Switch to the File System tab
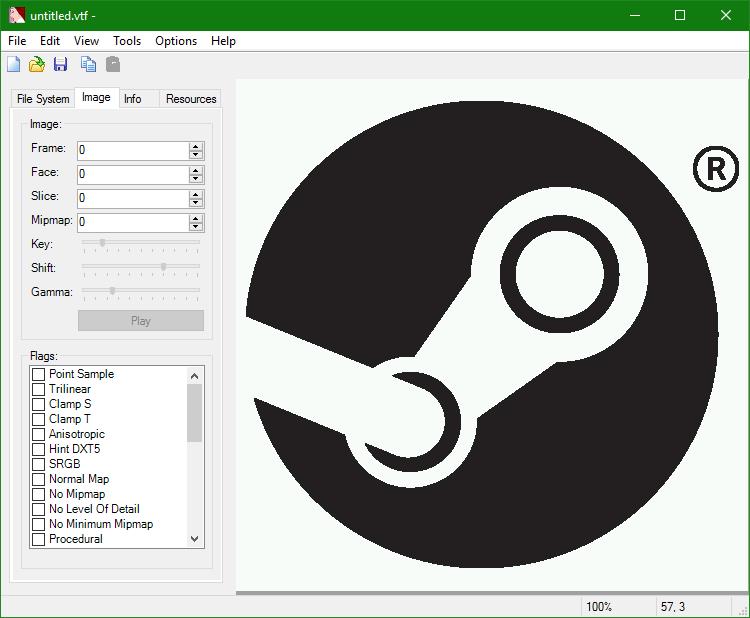 click(x=43, y=99)
